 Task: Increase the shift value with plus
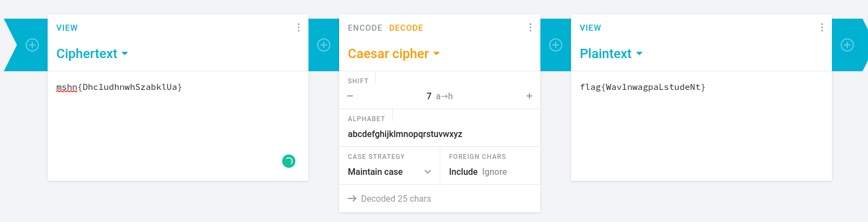(x=529, y=96)
